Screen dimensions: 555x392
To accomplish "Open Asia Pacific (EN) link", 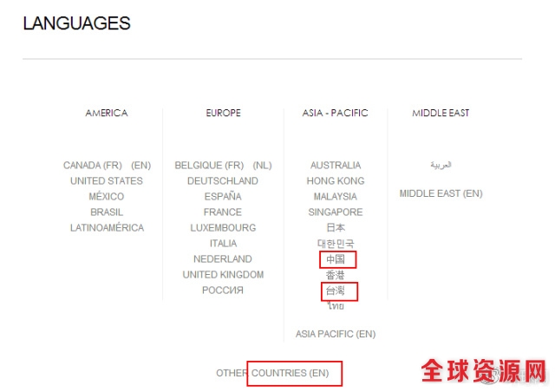I will 336,334.
